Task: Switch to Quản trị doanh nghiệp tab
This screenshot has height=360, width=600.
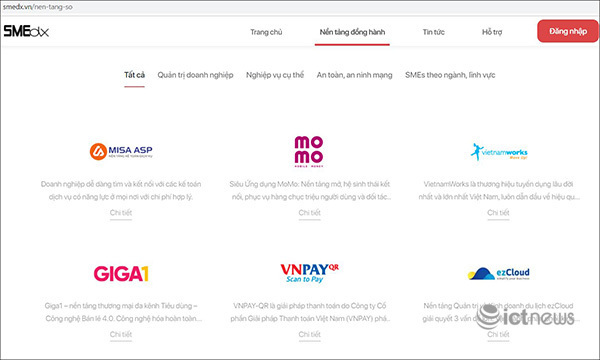Action: tap(196, 75)
